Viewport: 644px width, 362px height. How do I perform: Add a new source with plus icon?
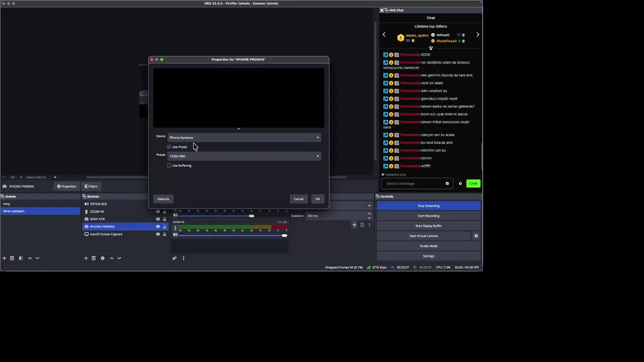pyautogui.click(x=86, y=258)
